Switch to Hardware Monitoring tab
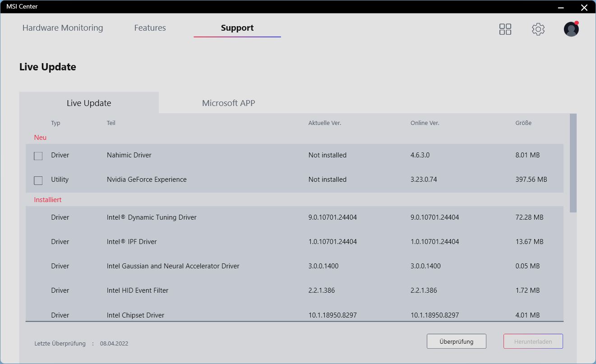The width and height of the screenshot is (596, 364). (x=63, y=28)
